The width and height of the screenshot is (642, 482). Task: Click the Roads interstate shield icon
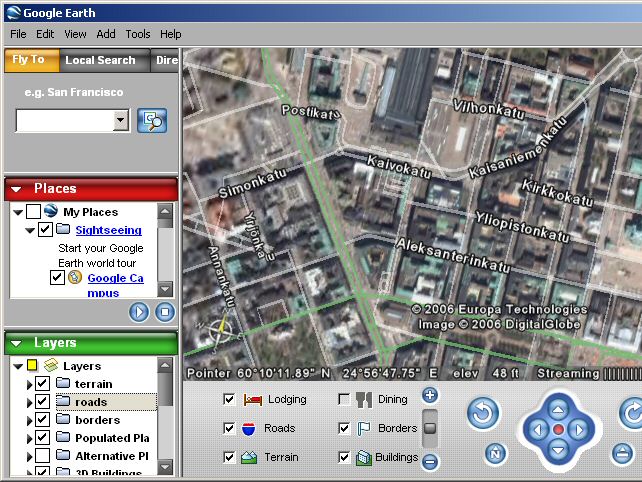pyautogui.click(x=249, y=429)
